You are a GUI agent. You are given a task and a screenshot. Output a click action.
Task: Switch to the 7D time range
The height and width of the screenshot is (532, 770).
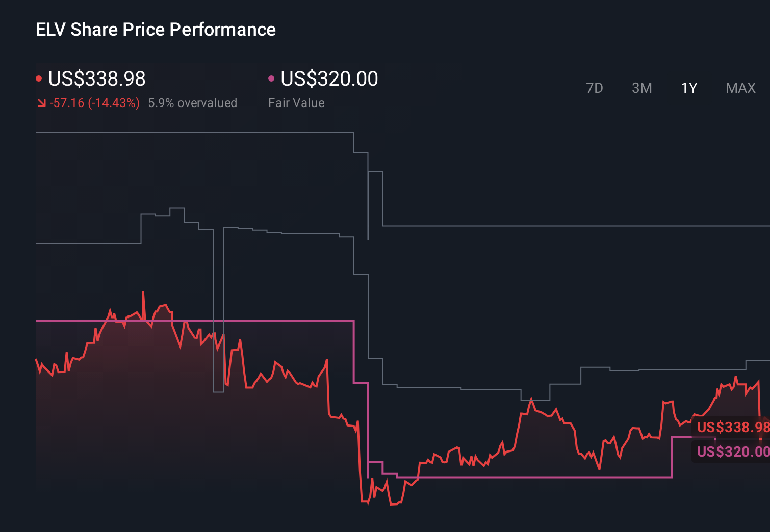coord(595,88)
